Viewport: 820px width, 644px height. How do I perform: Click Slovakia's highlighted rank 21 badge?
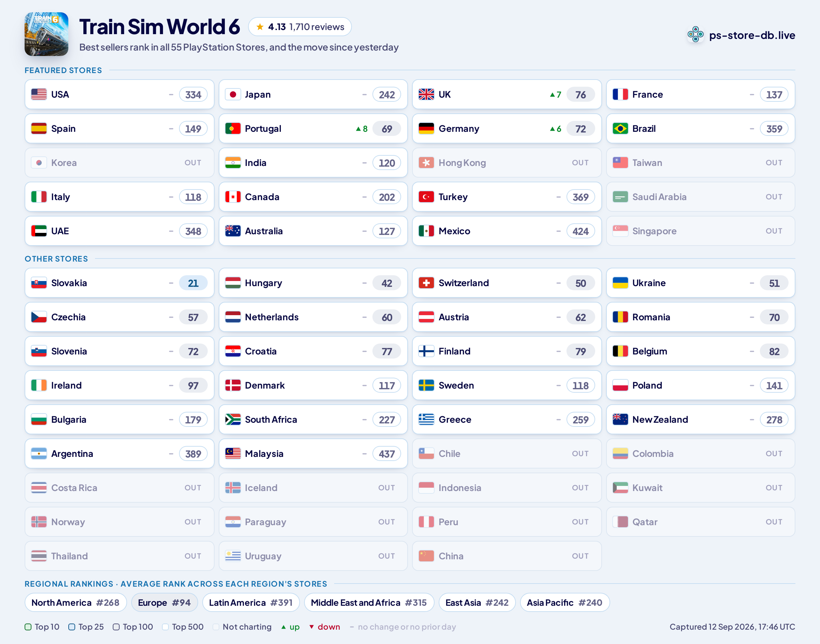coord(193,283)
